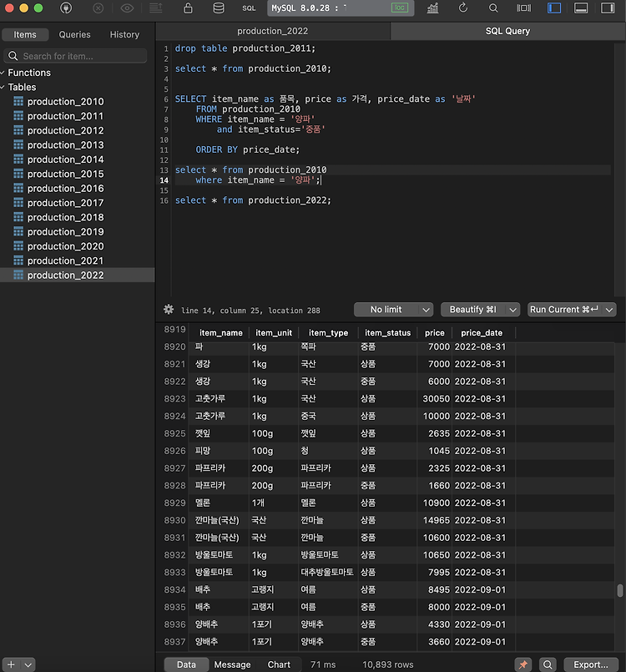Click table icon beside production_2018
This screenshot has width=626, height=672.
(x=18, y=217)
